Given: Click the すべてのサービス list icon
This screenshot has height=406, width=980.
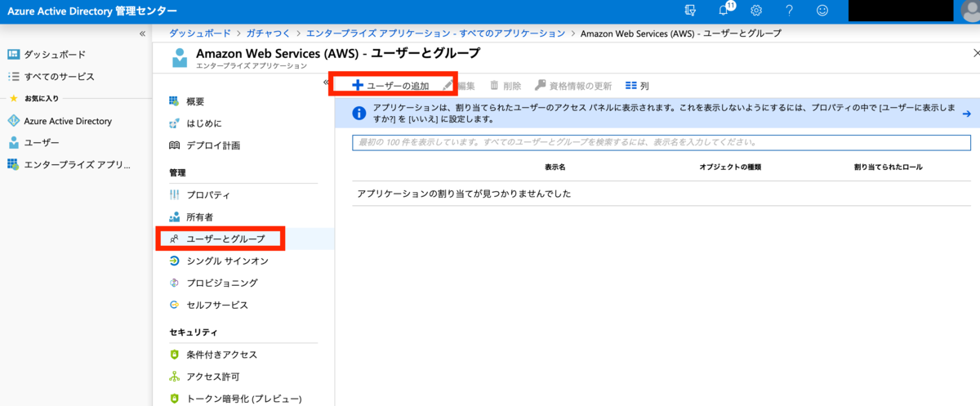Looking at the screenshot, I should click(13, 76).
